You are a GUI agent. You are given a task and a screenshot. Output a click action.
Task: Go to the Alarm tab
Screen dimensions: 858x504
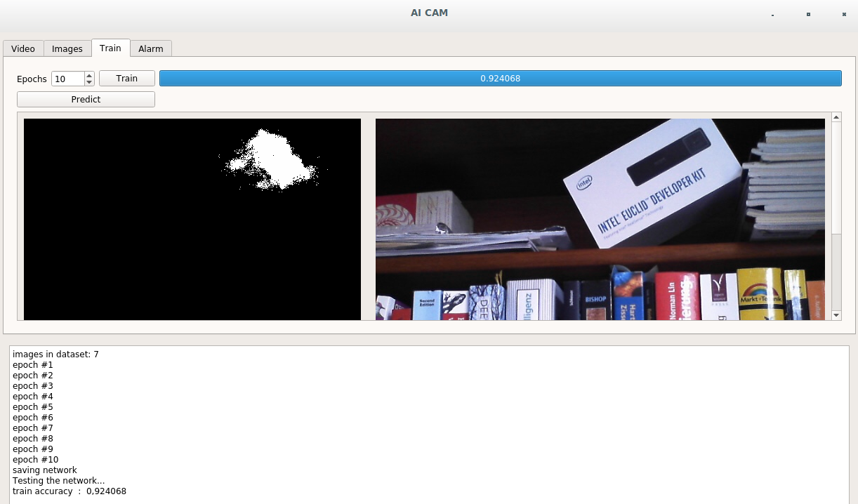coord(150,48)
